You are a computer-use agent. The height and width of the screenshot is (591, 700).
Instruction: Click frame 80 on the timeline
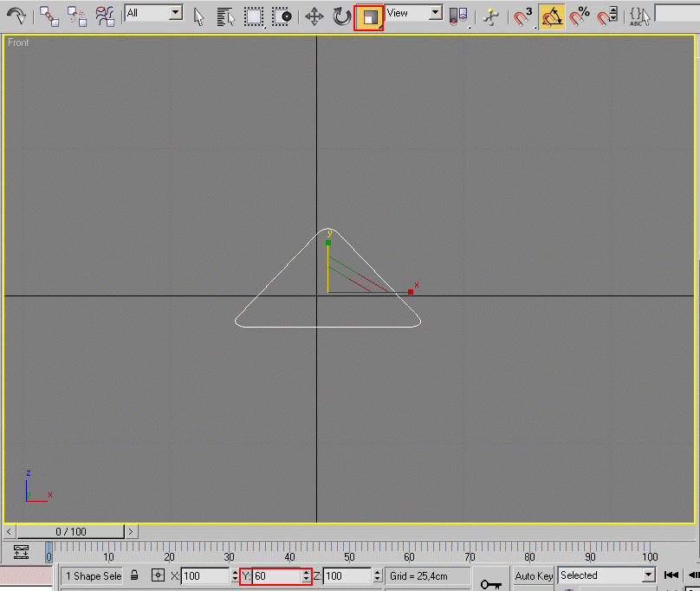point(530,556)
